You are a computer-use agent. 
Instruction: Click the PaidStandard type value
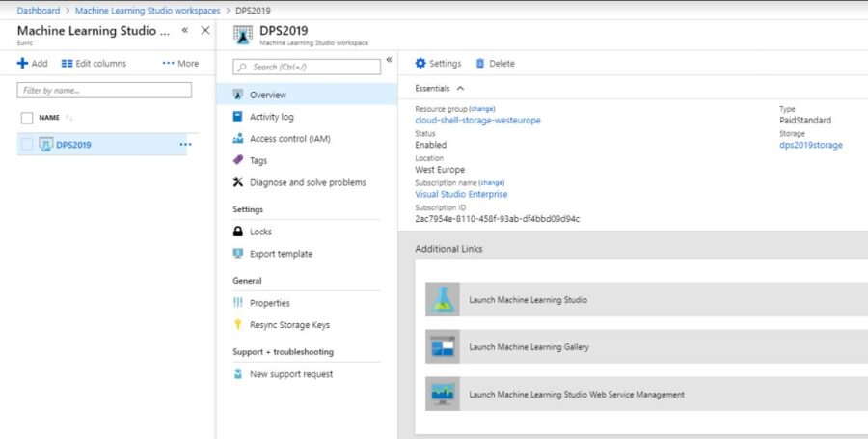805,121
